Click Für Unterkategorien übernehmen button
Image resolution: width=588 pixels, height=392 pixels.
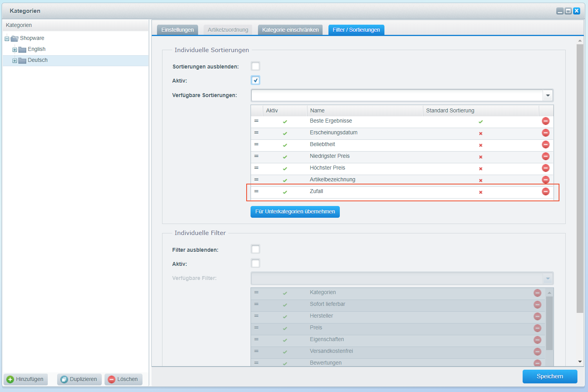(295, 211)
